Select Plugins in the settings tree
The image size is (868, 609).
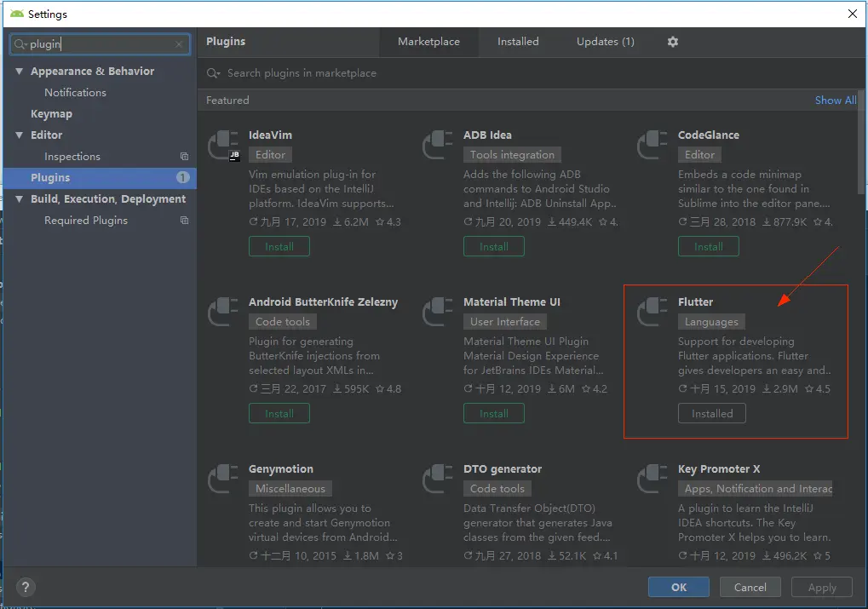pos(100,178)
